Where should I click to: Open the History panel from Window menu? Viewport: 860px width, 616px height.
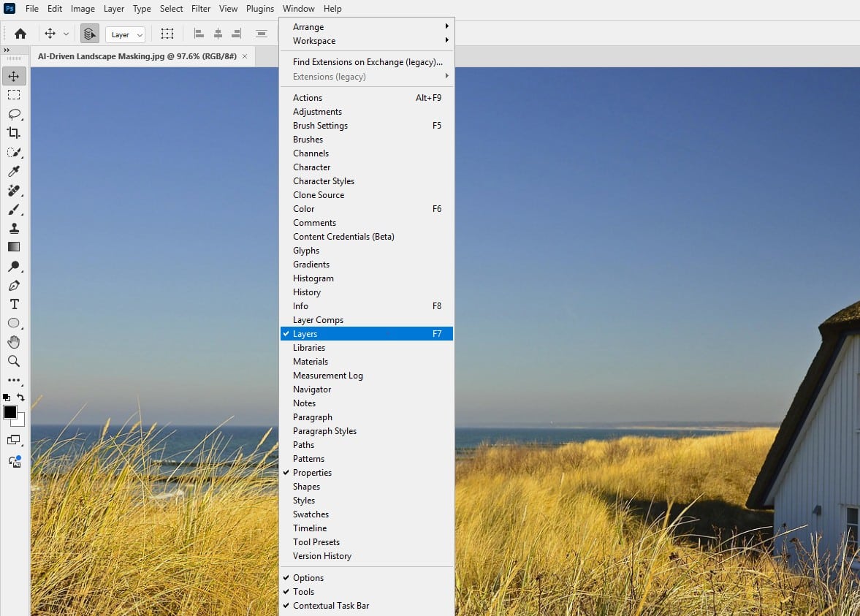pos(307,292)
